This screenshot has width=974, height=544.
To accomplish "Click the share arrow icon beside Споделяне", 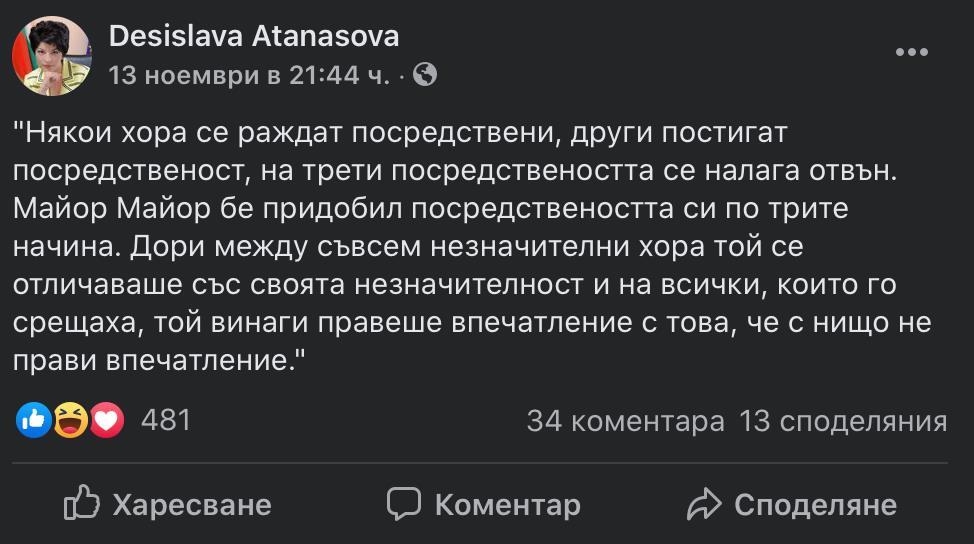I will 705,504.
